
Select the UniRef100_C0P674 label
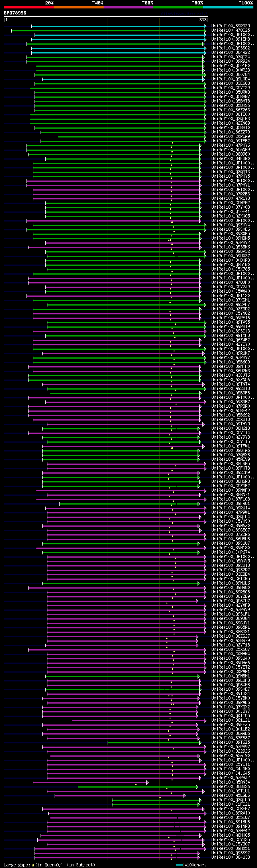tap(230, 552)
